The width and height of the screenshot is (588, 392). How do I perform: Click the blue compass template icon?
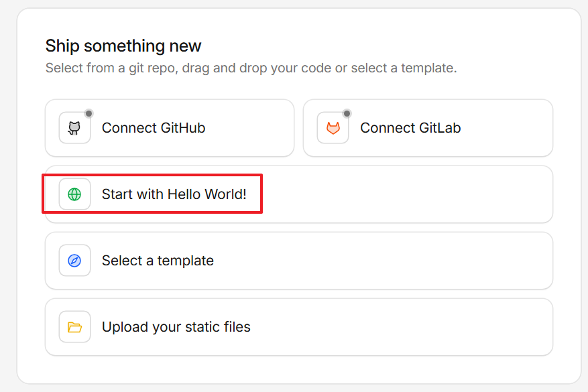[74, 260]
